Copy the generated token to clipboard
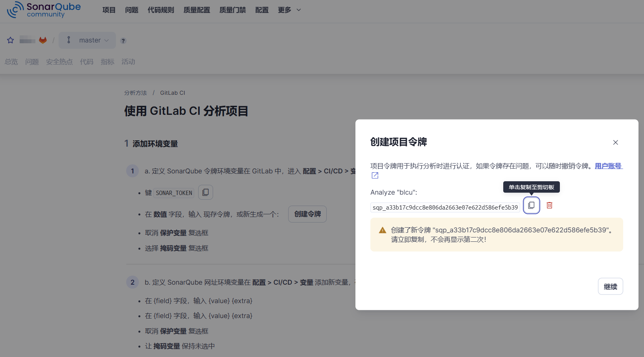644x357 pixels. pyautogui.click(x=531, y=205)
